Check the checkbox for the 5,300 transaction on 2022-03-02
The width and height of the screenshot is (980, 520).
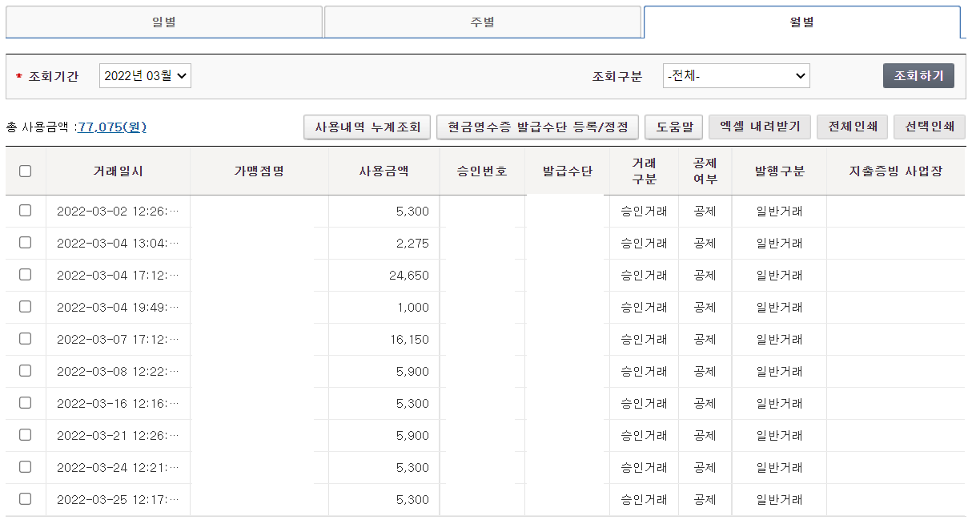coord(25,211)
